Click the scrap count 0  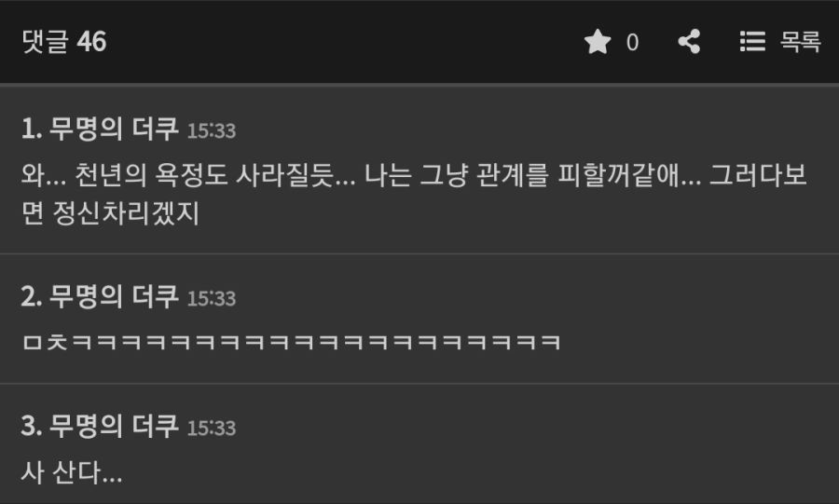(x=632, y=42)
